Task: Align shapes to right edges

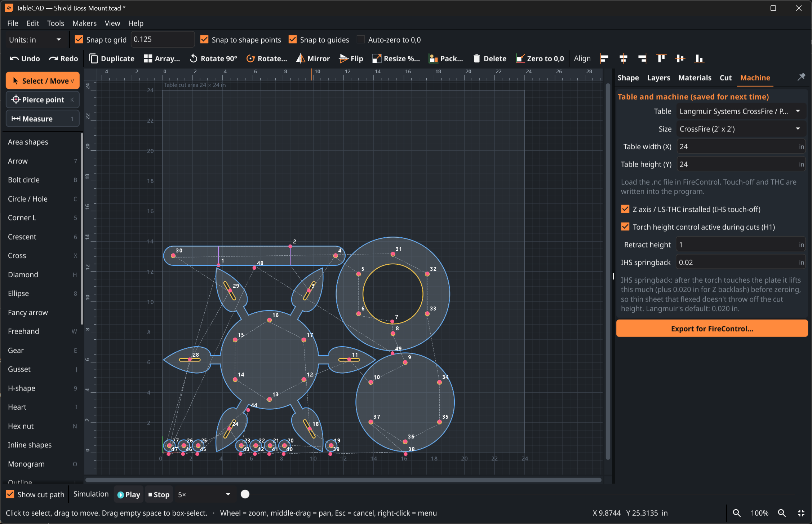Action: point(642,58)
